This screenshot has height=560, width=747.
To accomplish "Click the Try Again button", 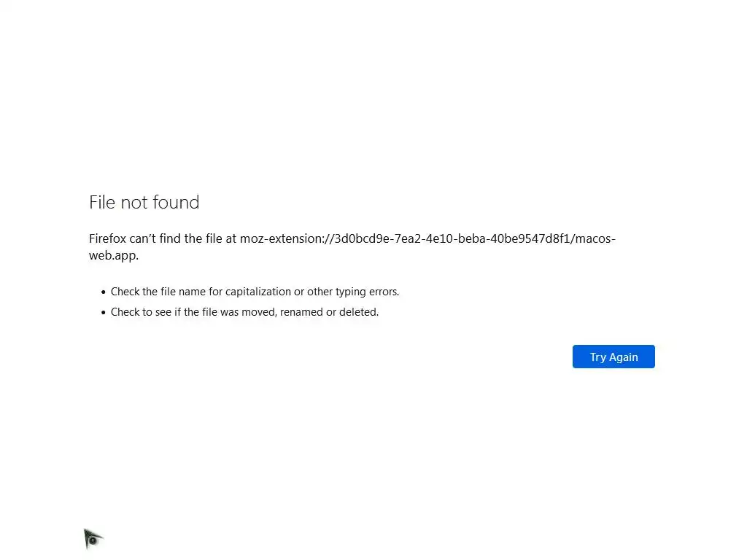I will click(x=614, y=357).
